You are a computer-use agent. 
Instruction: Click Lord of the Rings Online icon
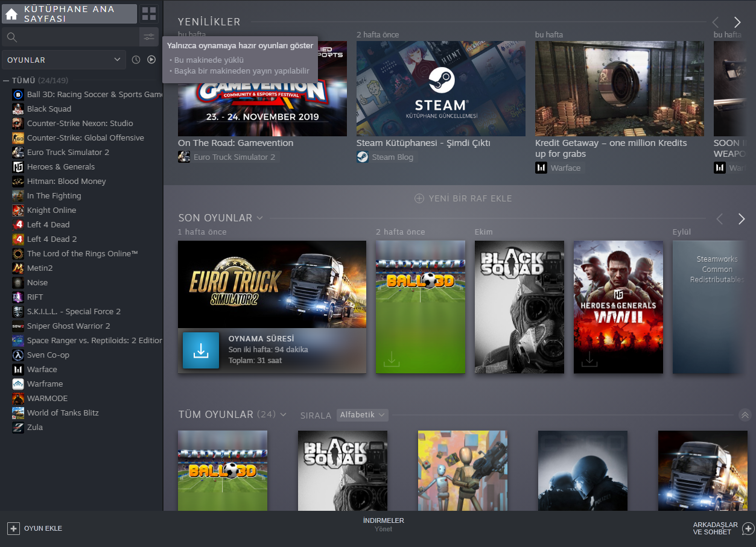tap(18, 253)
